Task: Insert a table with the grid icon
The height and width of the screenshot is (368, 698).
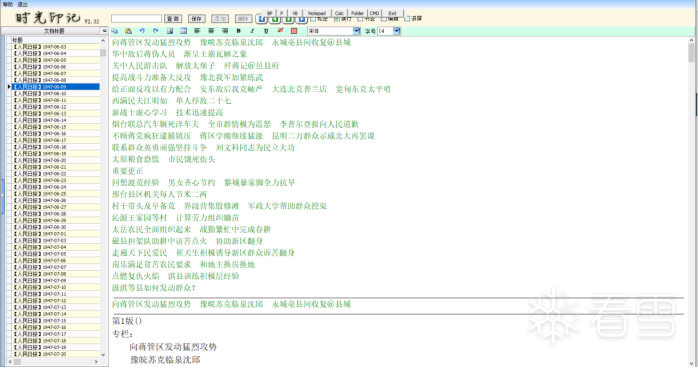Action: [183, 31]
